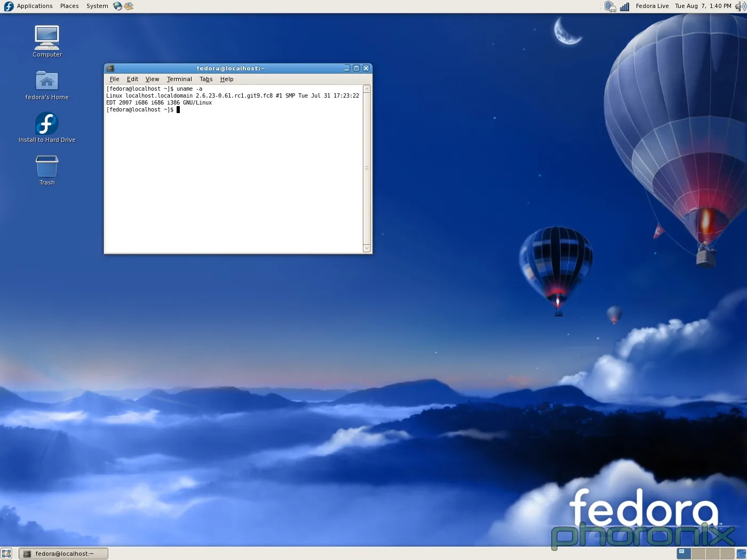
Task: Click the terminal prompt cursor line
Action: (143, 110)
